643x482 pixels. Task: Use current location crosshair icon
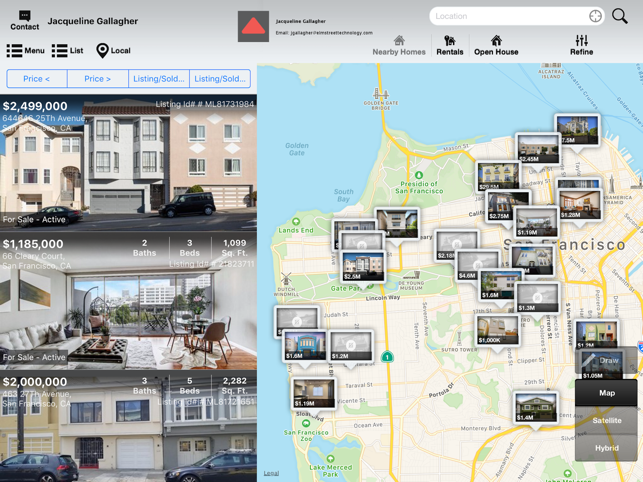coord(595,16)
